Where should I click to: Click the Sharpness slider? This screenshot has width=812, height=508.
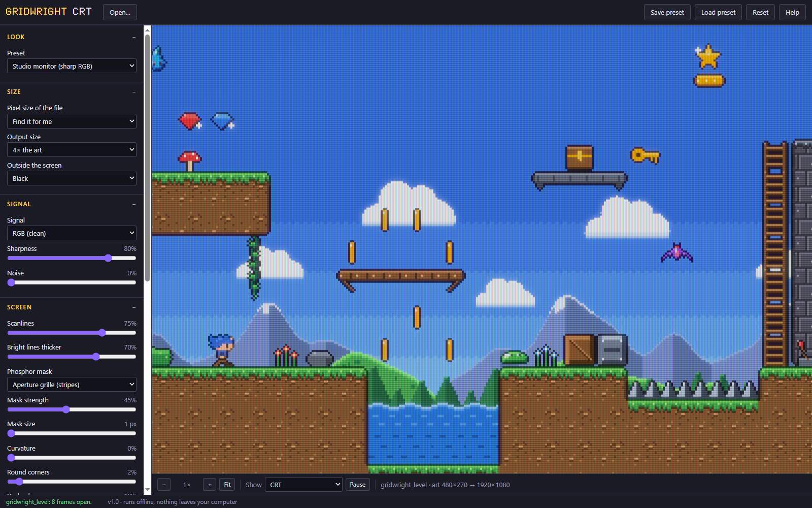pos(72,258)
